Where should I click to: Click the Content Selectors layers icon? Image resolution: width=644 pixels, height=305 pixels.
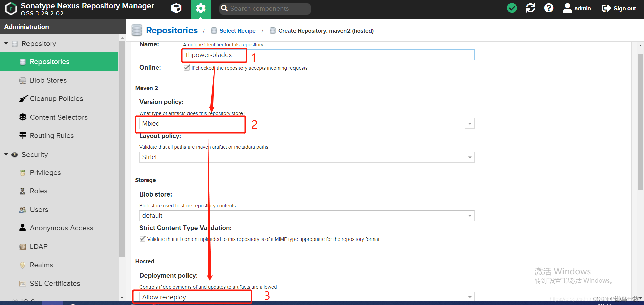point(23,117)
